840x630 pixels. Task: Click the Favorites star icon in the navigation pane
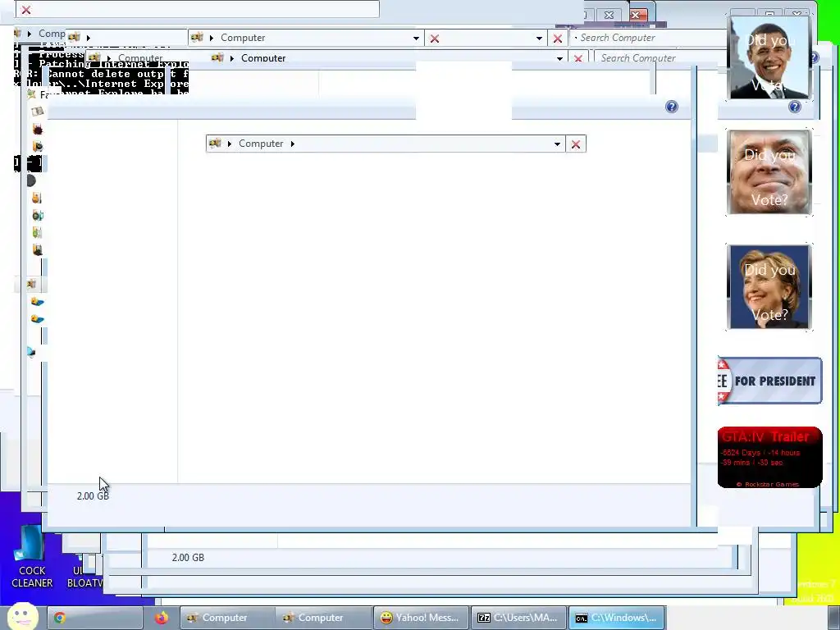pos(32,94)
